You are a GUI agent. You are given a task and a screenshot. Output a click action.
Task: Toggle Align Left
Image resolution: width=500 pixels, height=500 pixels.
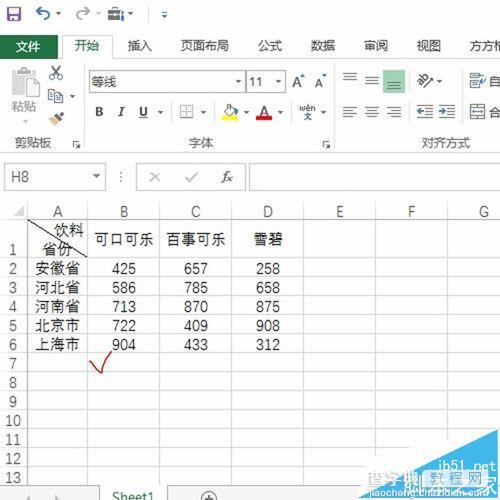(350, 112)
